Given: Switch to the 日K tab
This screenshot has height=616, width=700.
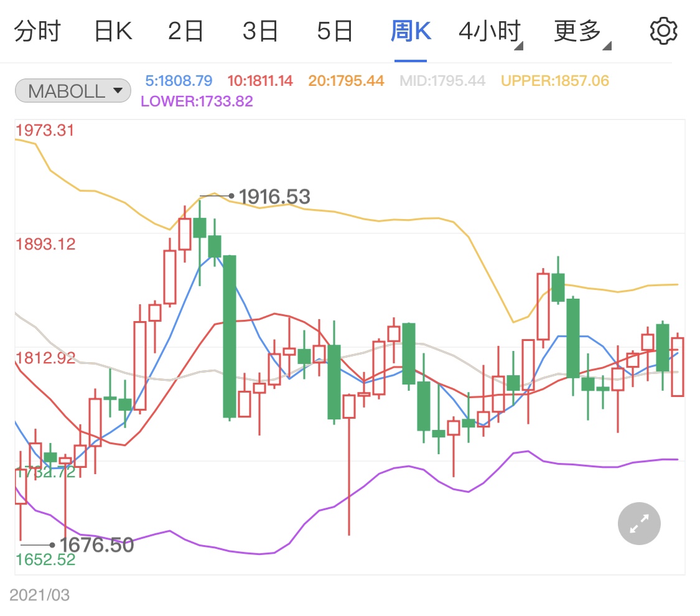Looking at the screenshot, I should tap(113, 31).
